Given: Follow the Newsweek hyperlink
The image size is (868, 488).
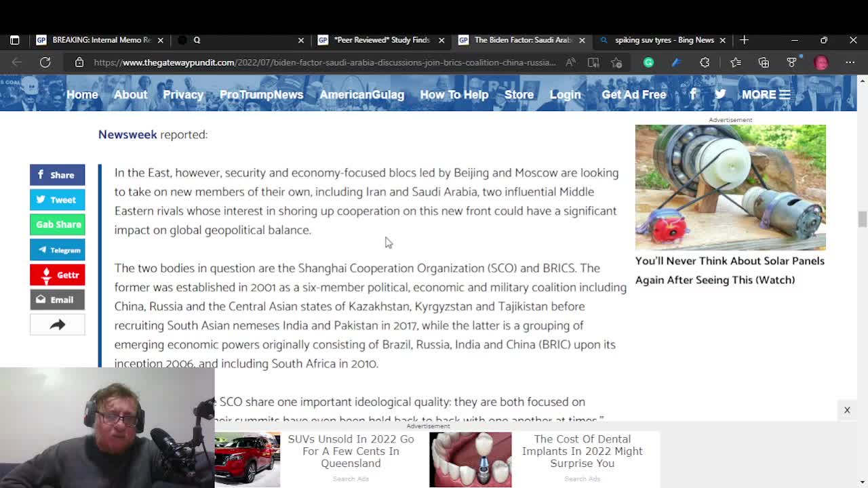Looking at the screenshot, I should point(127,134).
